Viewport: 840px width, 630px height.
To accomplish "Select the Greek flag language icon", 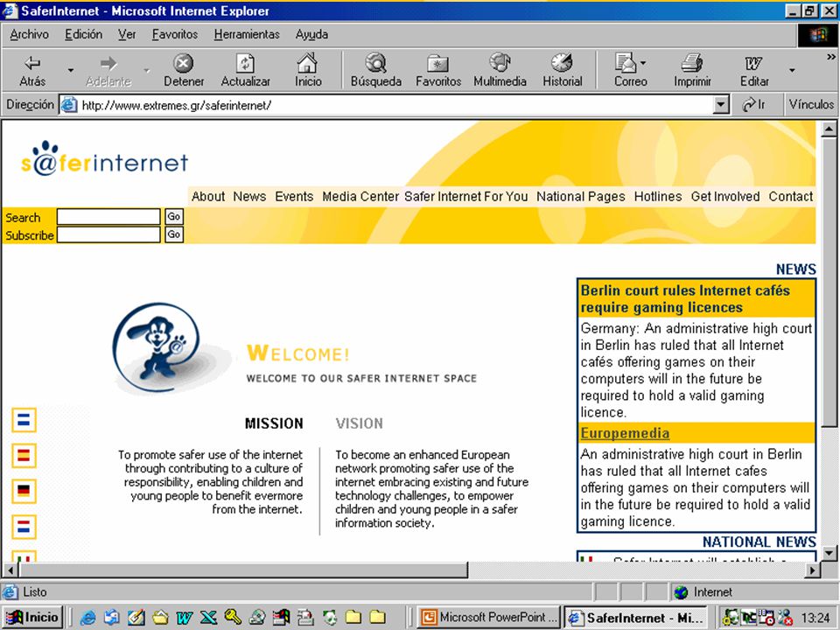I will (24, 419).
